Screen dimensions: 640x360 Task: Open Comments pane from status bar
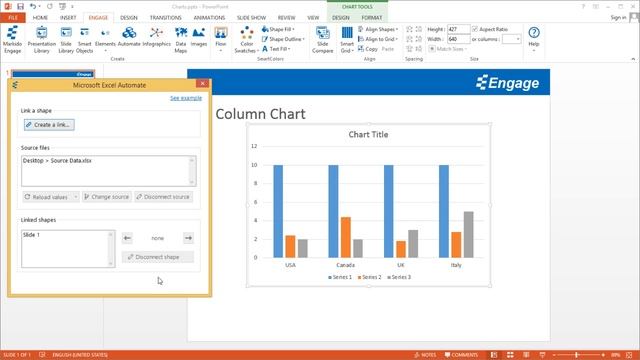pyautogui.click(x=461, y=355)
